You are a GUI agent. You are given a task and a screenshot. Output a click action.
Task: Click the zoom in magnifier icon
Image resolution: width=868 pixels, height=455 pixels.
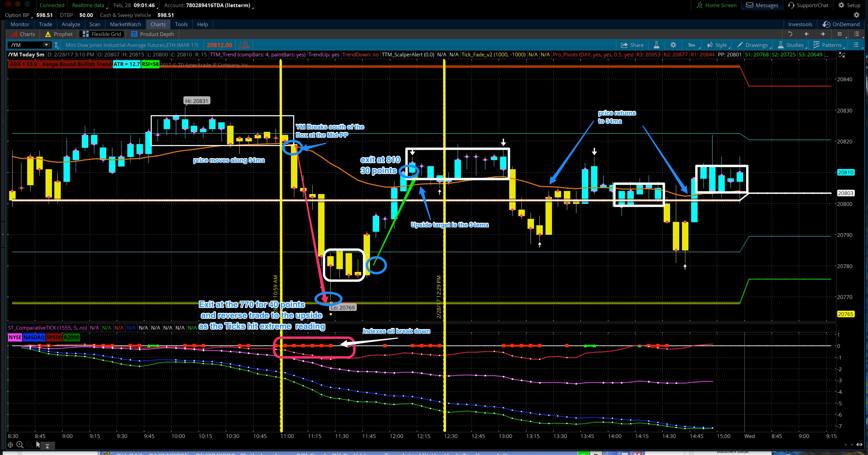(20, 444)
